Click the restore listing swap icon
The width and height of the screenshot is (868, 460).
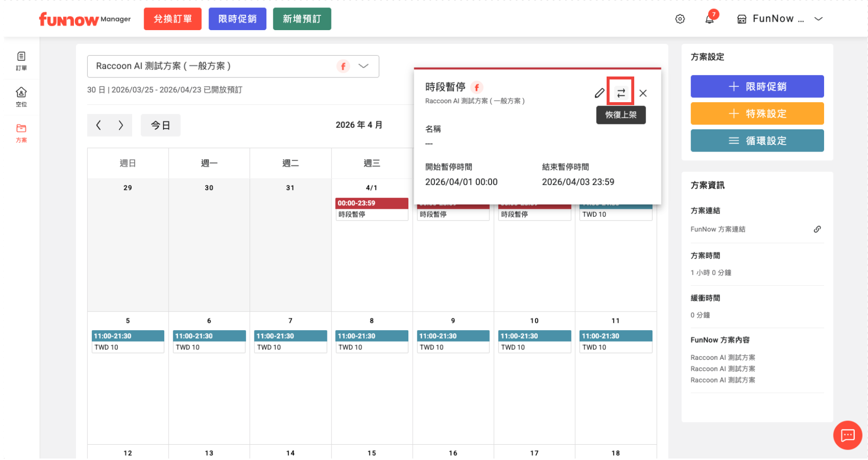(620, 92)
